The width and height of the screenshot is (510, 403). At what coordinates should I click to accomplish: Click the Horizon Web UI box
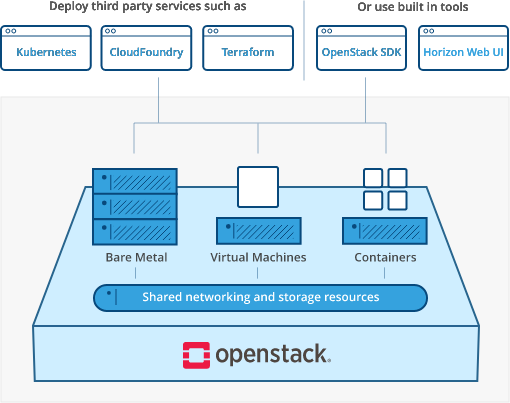click(463, 48)
